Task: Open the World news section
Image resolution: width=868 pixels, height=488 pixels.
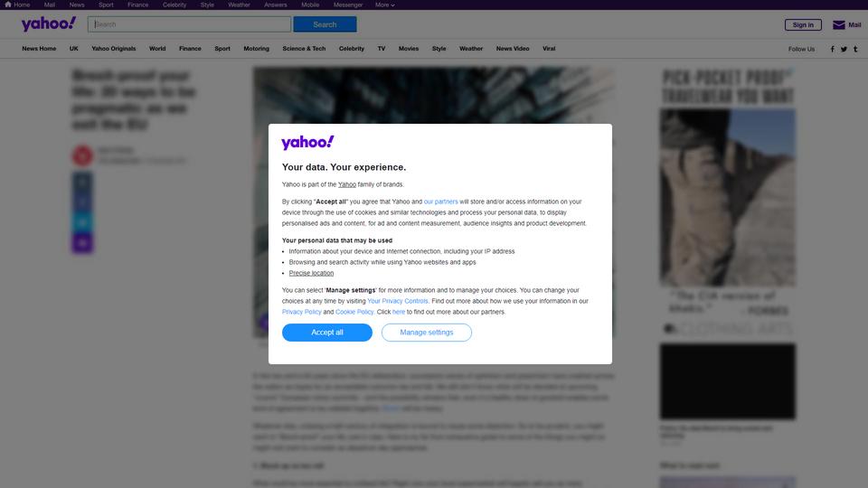Action: (157, 49)
